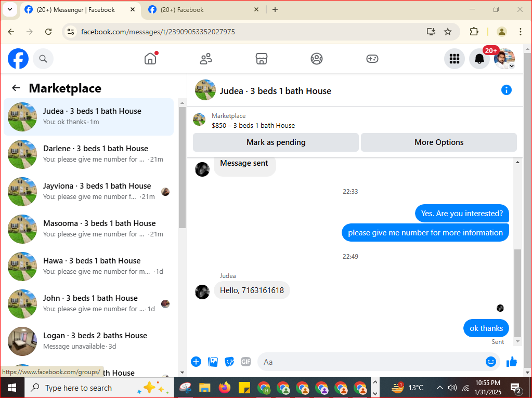532x398 pixels.
Task: Click the blue plus more actions icon
Action: 196,362
